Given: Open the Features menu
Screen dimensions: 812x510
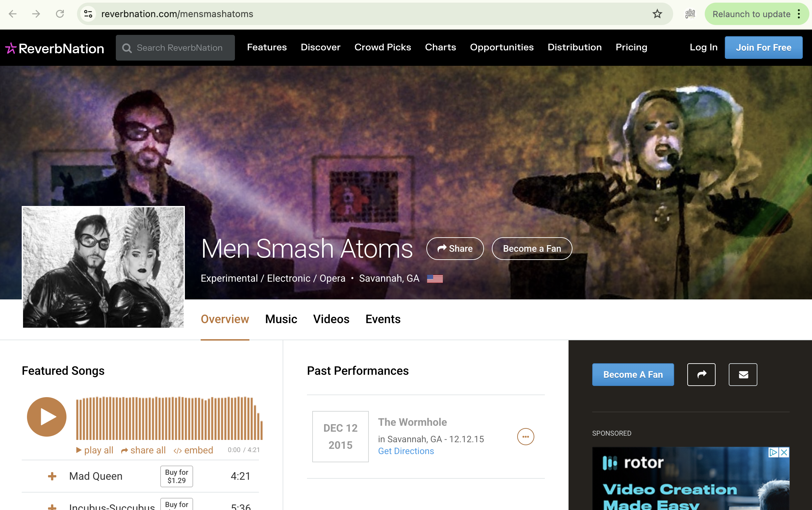Looking at the screenshot, I should click(x=267, y=47).
